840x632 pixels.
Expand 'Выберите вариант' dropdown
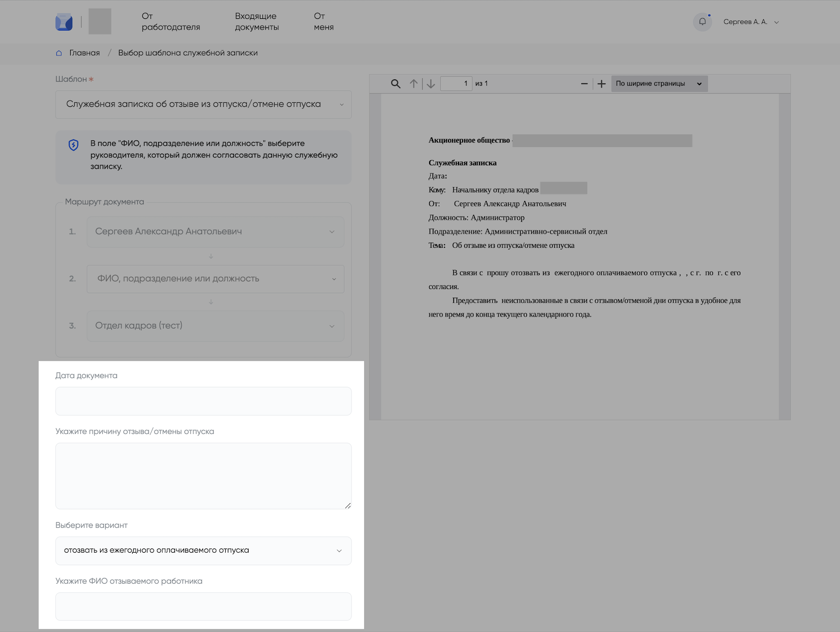pos(203,551)
